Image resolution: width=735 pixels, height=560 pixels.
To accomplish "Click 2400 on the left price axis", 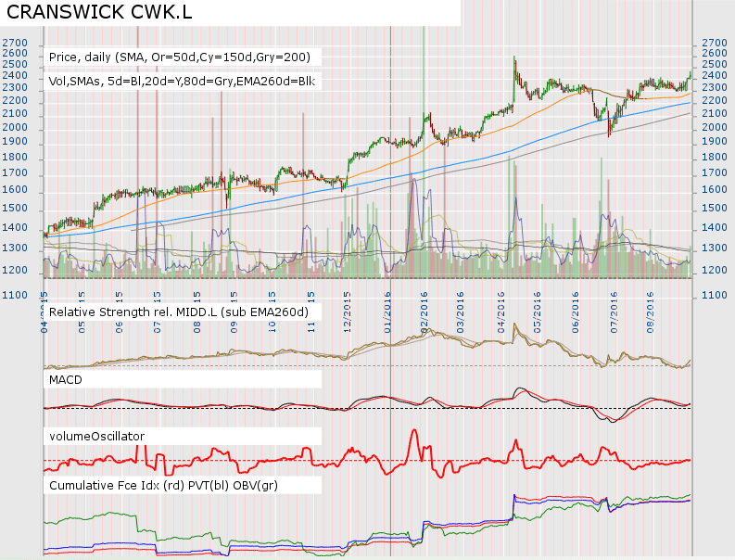I will coord(15,75).
